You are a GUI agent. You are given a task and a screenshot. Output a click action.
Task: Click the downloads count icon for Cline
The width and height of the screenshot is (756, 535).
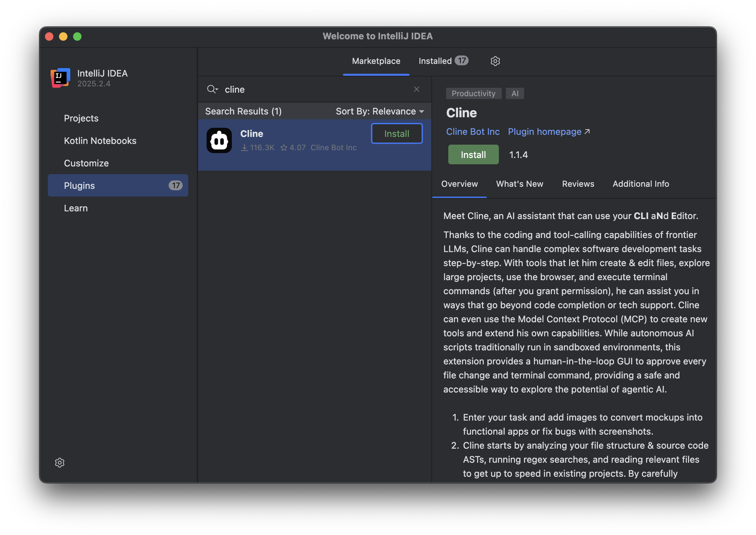245,148
